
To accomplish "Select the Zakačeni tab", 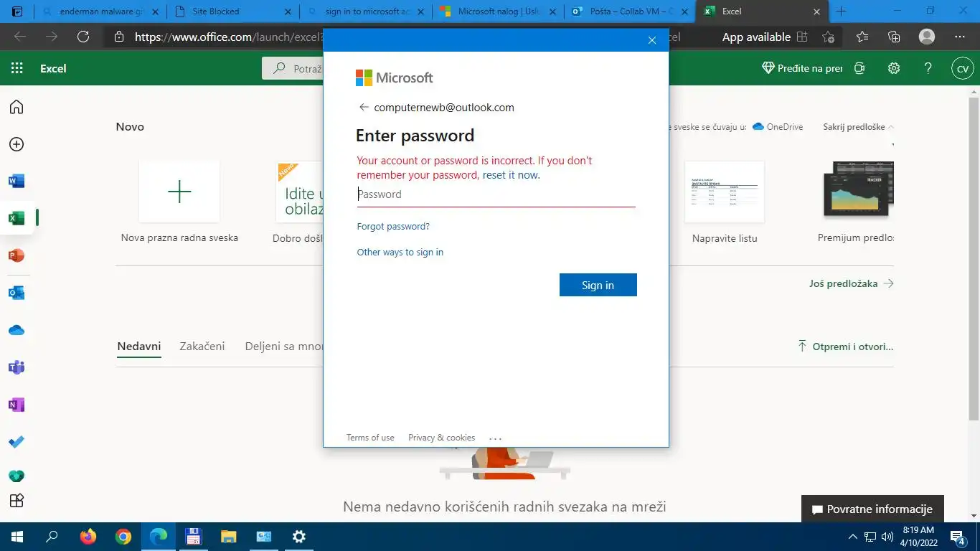I will coord(202,346).
